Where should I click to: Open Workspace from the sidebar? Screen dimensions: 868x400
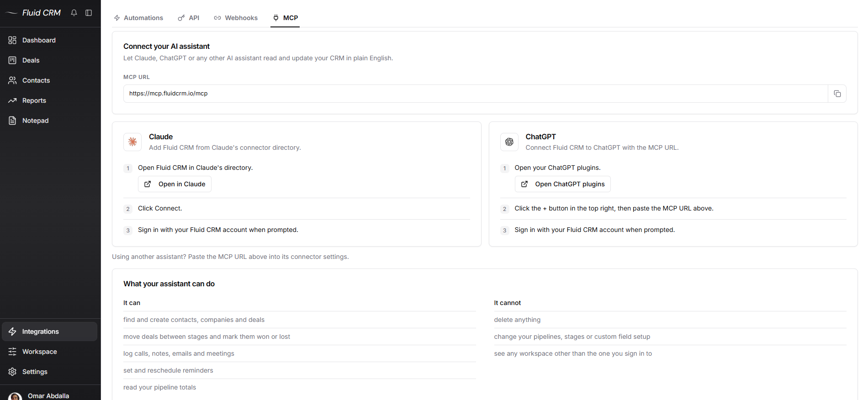tap(49, 352)
